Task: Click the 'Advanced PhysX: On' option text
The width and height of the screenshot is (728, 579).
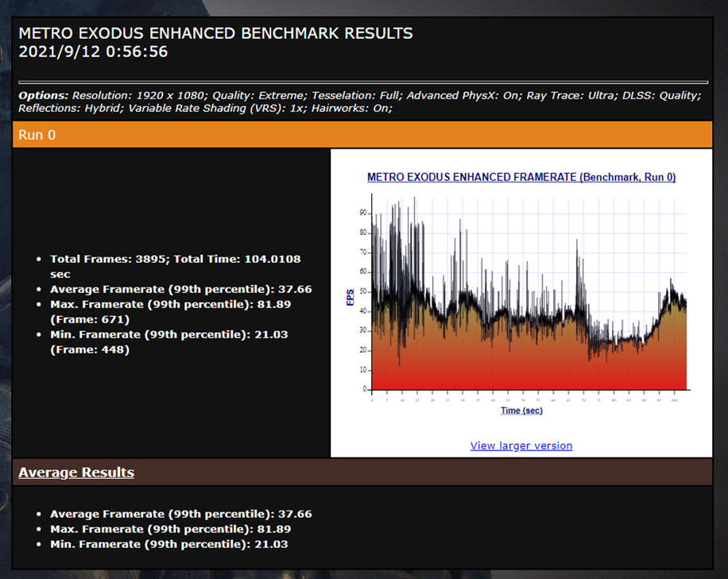Action: [463, 95]
